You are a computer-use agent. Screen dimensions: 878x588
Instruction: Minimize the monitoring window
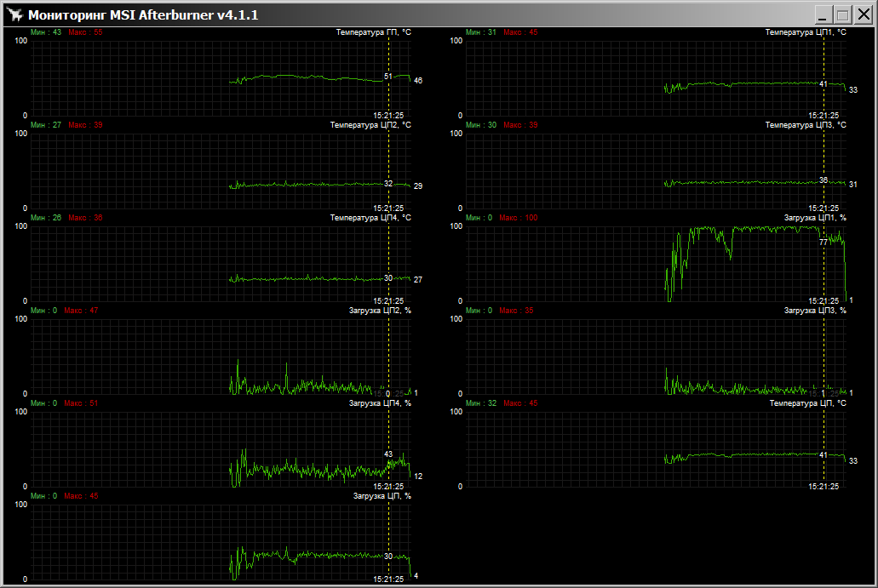823,14
